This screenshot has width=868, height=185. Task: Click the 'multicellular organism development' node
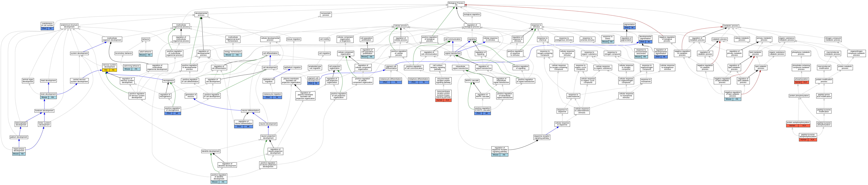112,39
